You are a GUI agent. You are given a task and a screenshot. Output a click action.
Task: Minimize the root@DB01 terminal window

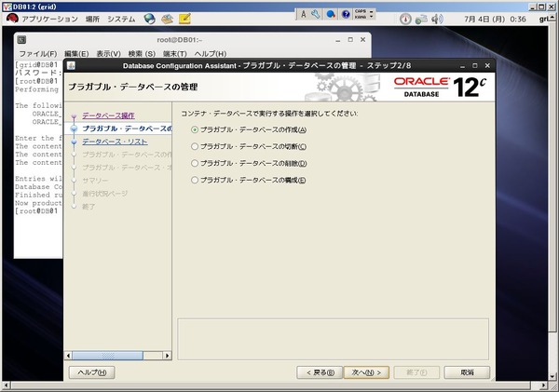pos(337,40)
